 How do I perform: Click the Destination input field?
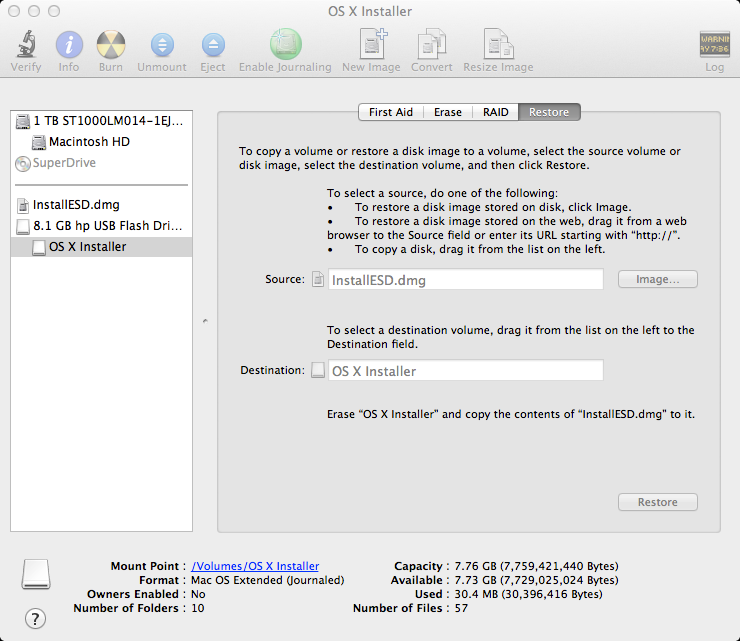(465, 371)
